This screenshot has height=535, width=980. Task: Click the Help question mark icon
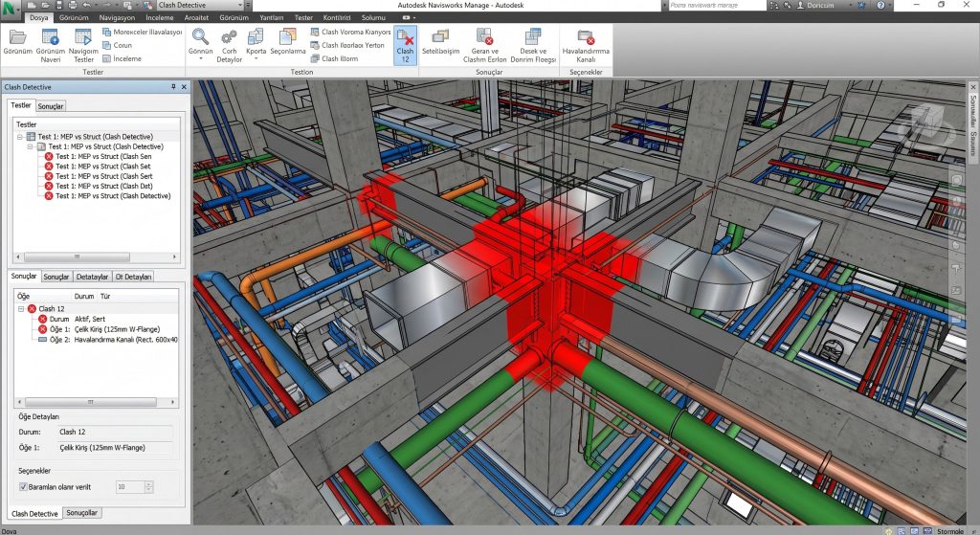point(880,5)
